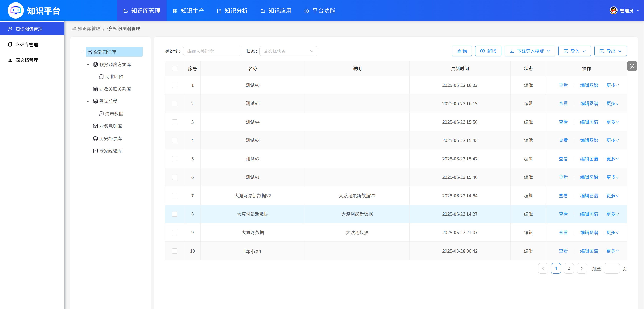Check the row checkbox for 大渡河最新数据V2
Image resolution: width=644 pixels, height=309 pixels.
point(175,195)
